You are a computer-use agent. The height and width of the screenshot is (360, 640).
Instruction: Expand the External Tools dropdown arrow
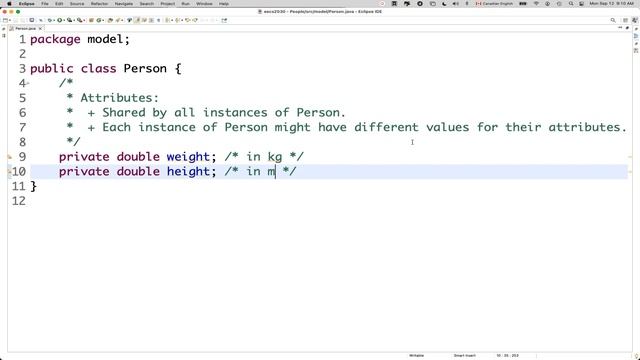point(84,20)
